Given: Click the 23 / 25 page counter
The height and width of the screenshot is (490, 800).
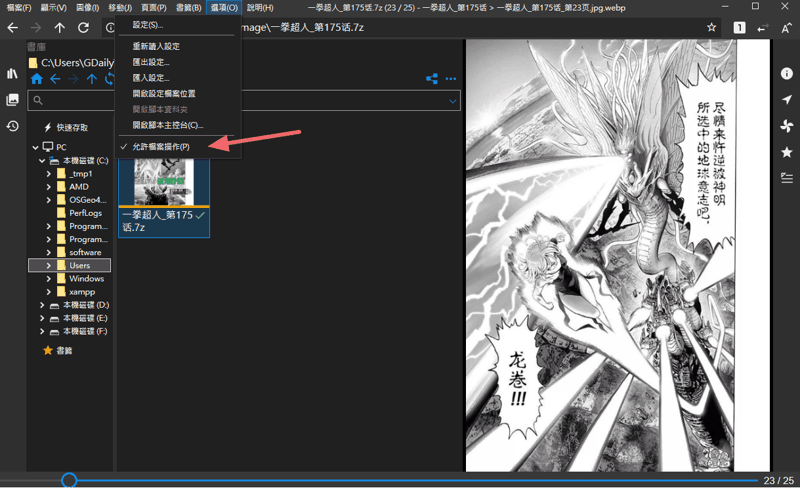Looking at the screenshot, I should click(x=779, y=481).
